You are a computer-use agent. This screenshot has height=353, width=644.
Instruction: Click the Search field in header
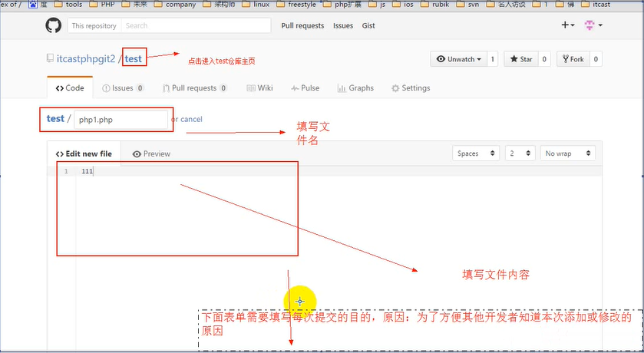pyautogui.click(x=196, y=25)
